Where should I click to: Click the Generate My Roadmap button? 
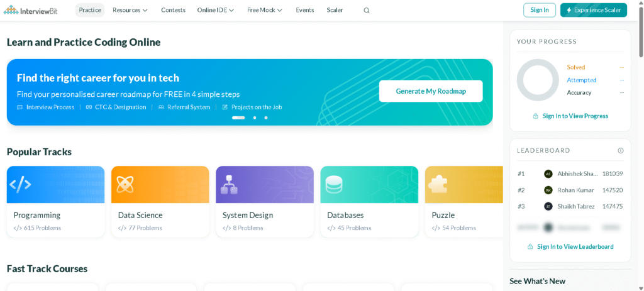[x=431, y=91]
